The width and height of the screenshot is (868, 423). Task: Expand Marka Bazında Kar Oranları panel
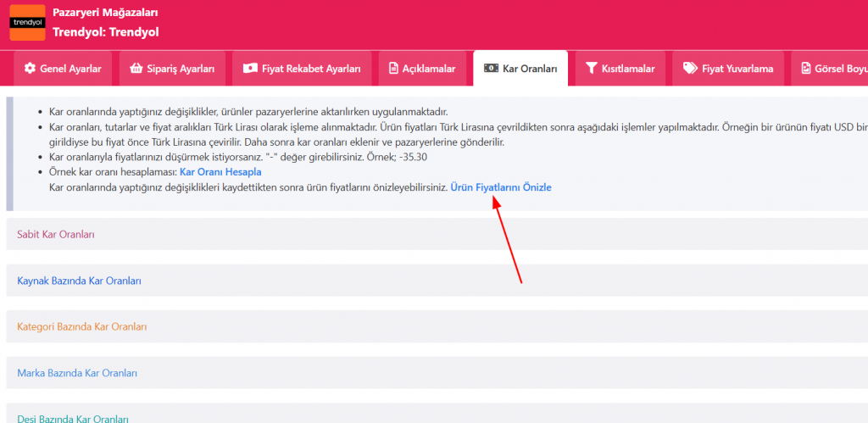click(x=77, y=373)
